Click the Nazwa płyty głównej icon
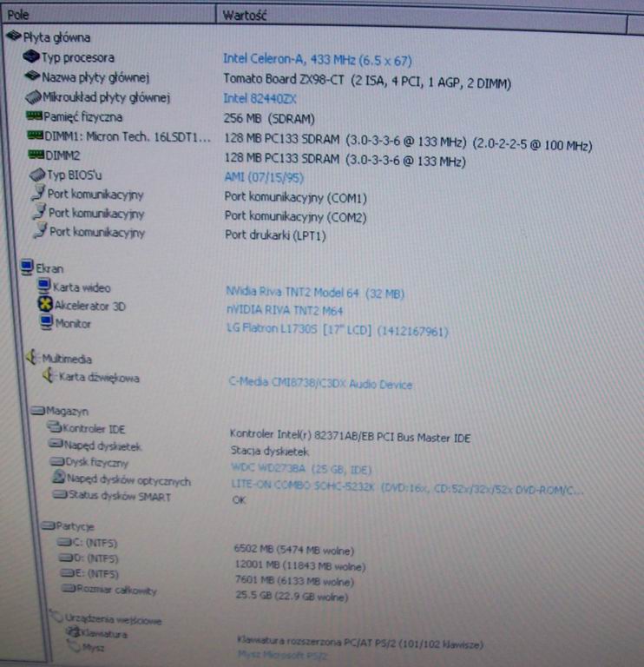The image size is (644, 667). coord(32,76)
